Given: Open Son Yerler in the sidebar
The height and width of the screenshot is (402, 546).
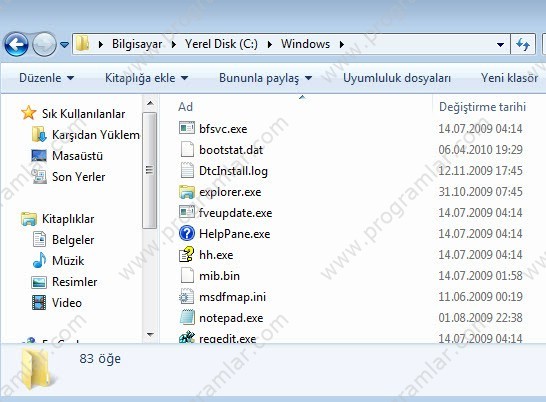Looking at the screenshot, I should (78, 177).
